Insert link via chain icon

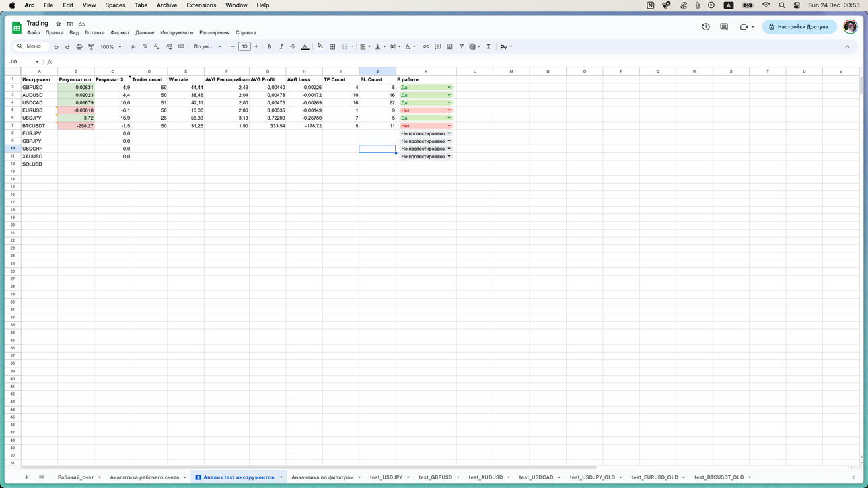(426, 47)
